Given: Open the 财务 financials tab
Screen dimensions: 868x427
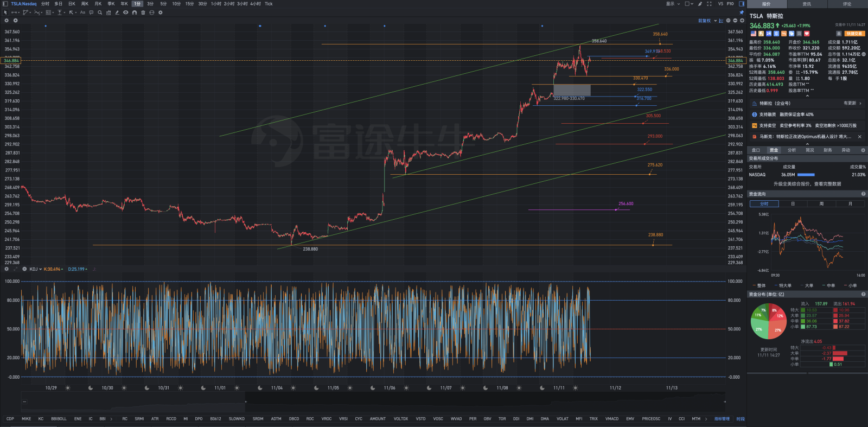Looking at the screenshot, I should (x=828, y=150).
